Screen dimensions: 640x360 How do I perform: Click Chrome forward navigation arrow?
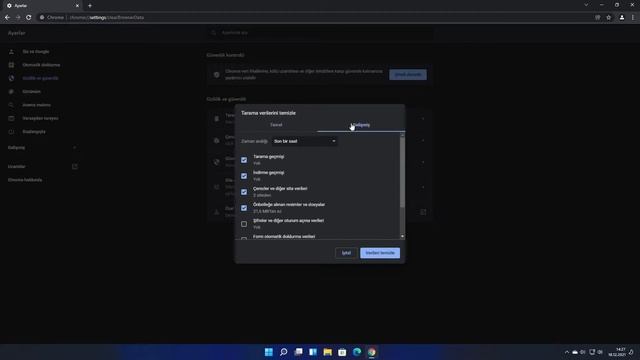coord(18,18)
